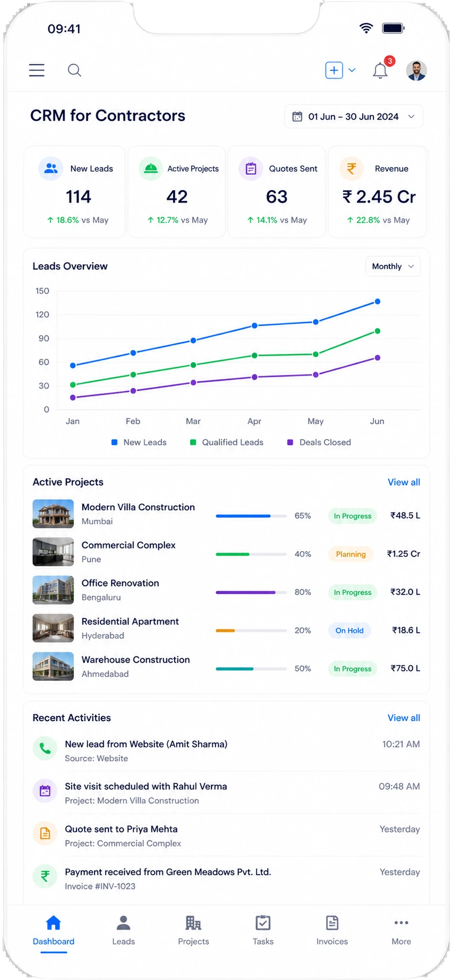Click Warehouse Construction 50% progress bar

[x=252, y=669]
